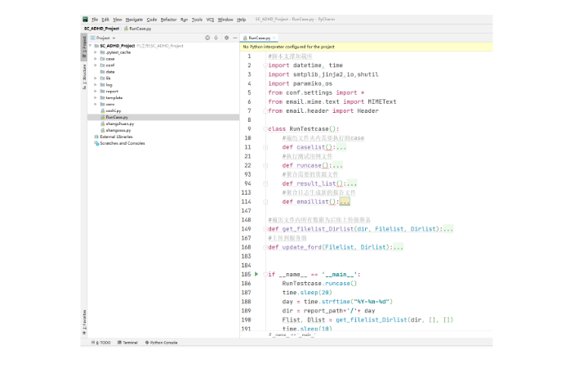Viewport: 588px width, 368px height.
Task: Run the main block using green gutter arrow
Action: (256, 274)
